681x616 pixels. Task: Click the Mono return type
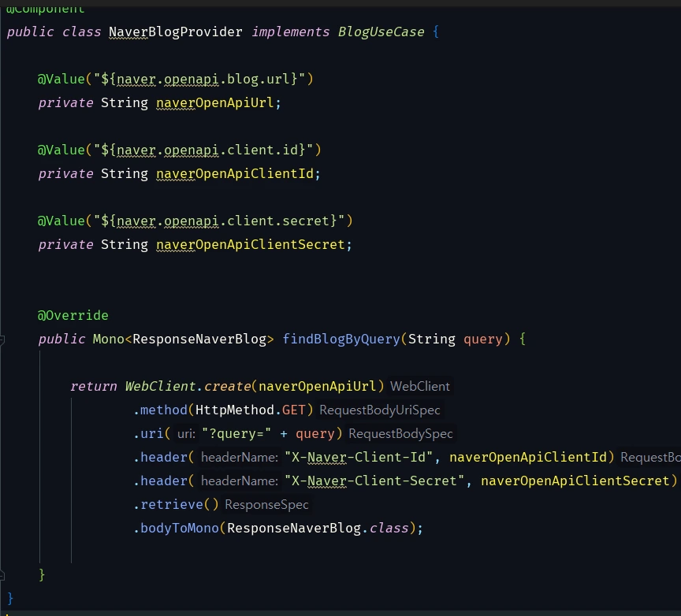[109, 339]
